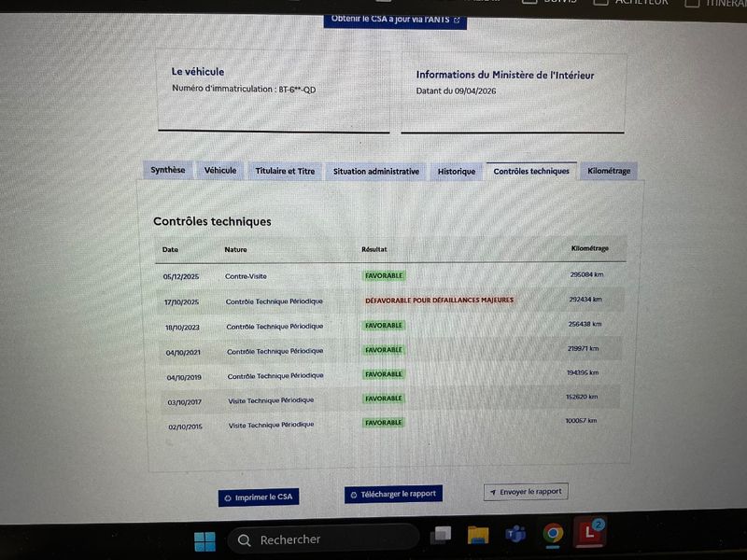Select the Contrôles techniques tab

tap(531, 172)
